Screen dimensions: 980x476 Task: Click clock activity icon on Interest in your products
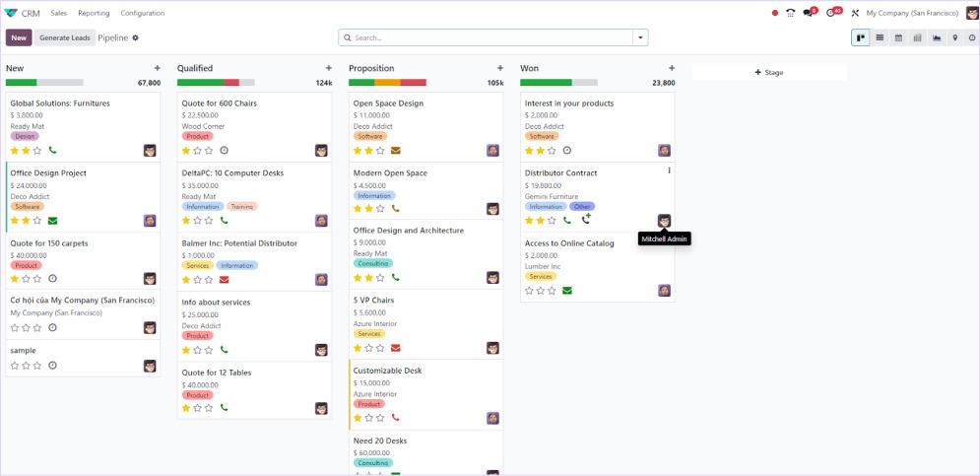[567, 150]
